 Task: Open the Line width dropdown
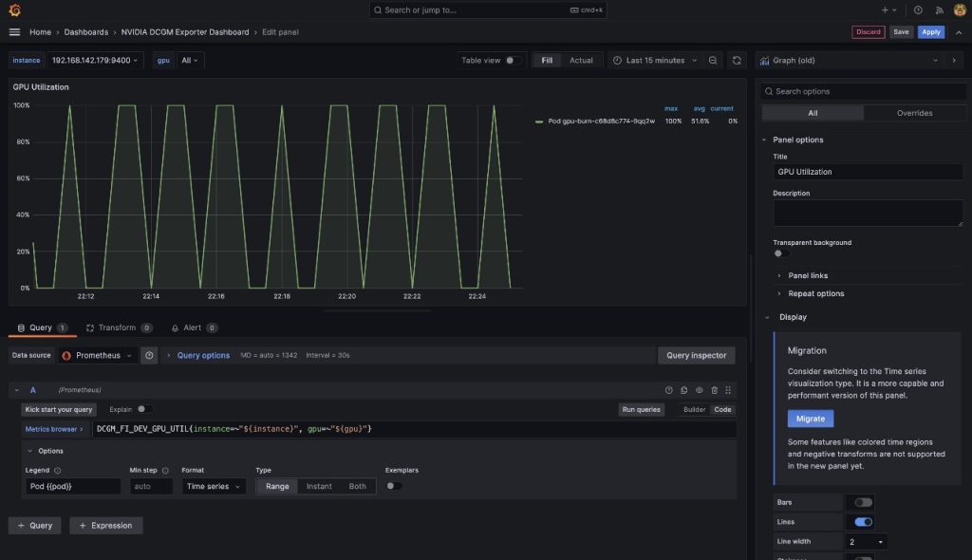866,542
